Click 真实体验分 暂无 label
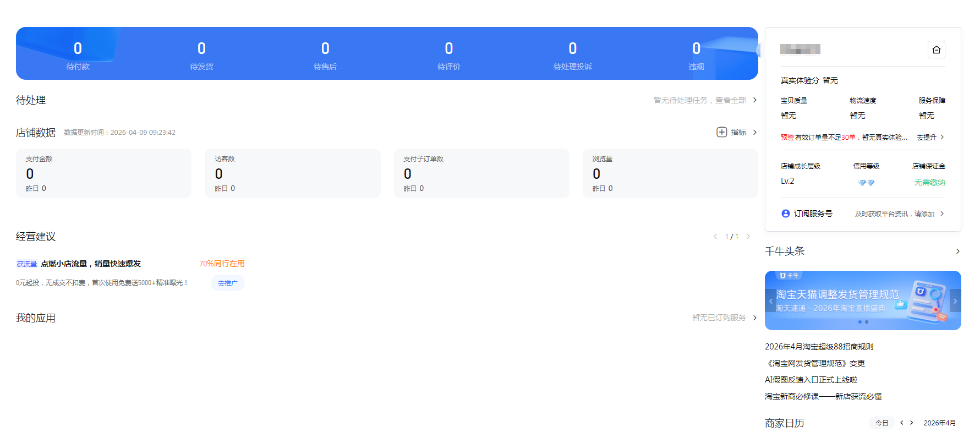 (809, 80)
